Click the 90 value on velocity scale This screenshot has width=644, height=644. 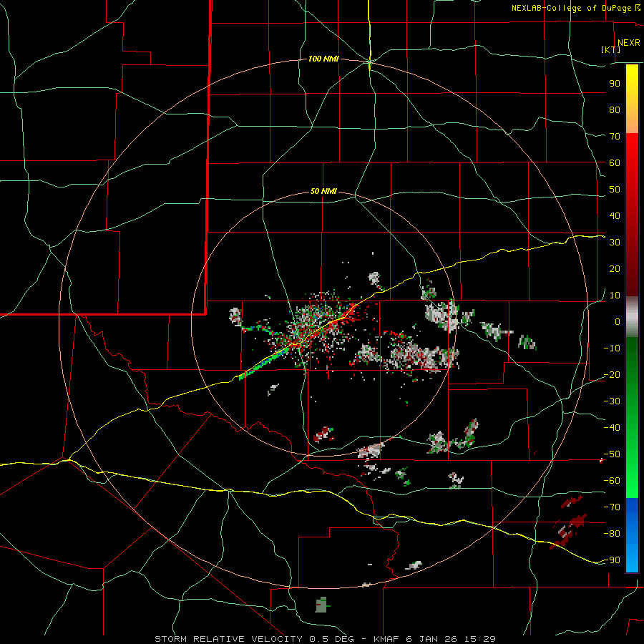tap(615, 84)
